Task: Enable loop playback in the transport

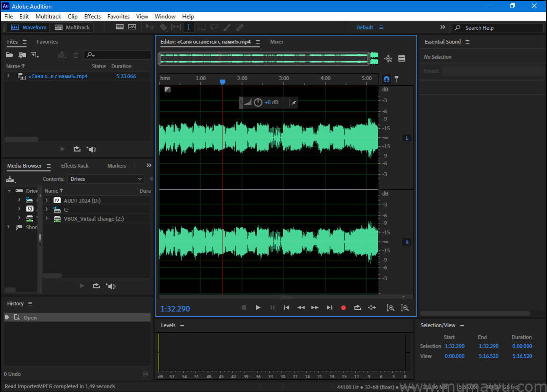Action: (358, 307)
